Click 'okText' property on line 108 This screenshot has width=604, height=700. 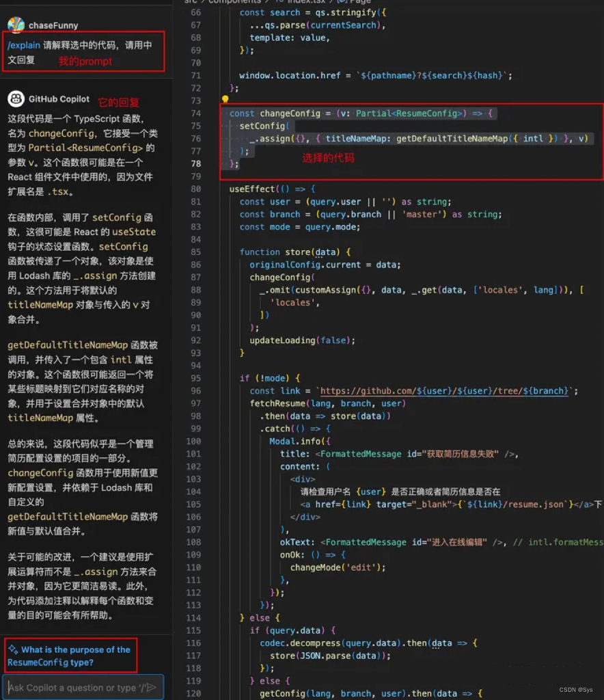[295, 542]
